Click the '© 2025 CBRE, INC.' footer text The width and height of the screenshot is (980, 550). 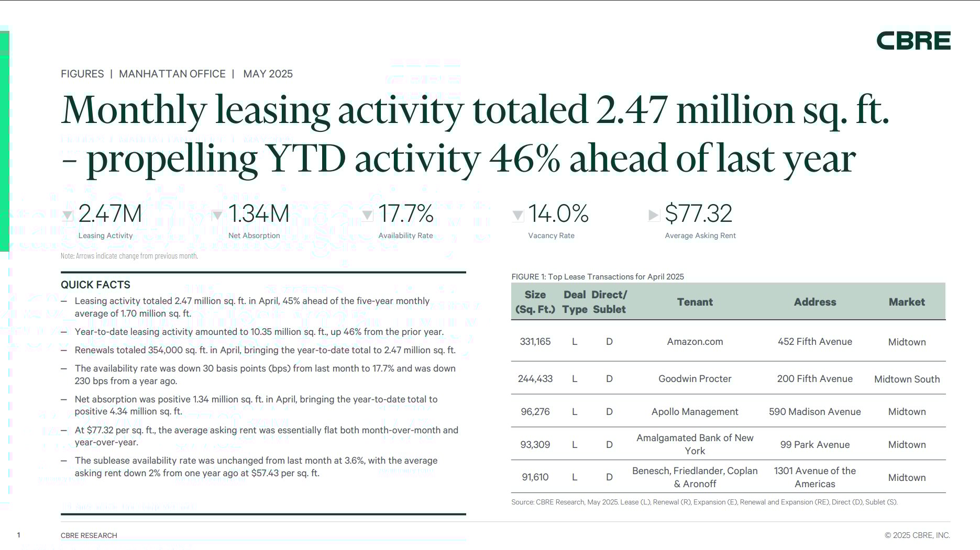(x=917, y=535)
